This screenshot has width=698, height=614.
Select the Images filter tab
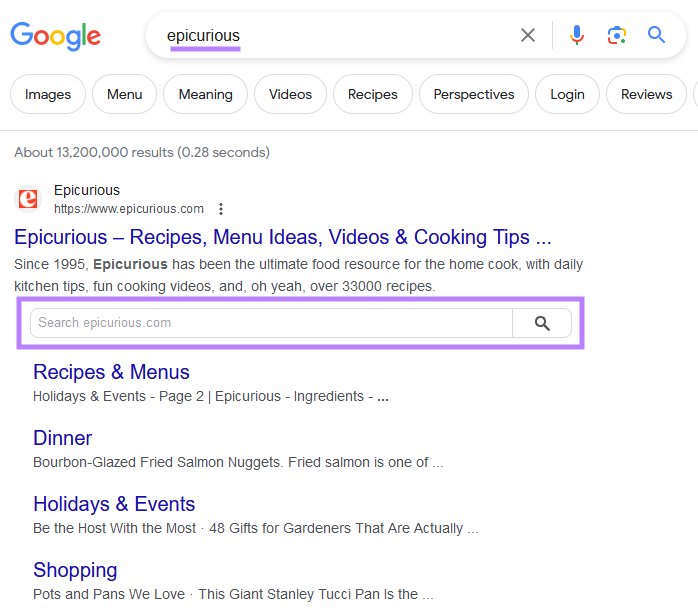[48, 94]
